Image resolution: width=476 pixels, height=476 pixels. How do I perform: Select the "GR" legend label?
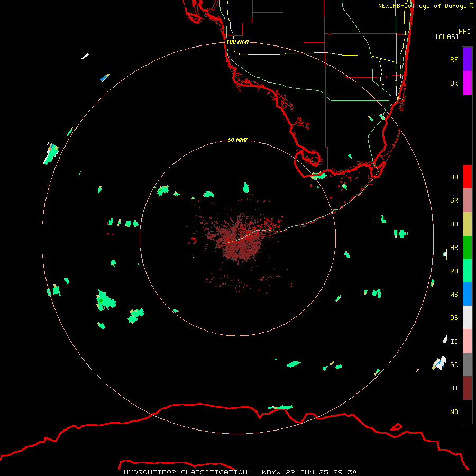(454, 200)
